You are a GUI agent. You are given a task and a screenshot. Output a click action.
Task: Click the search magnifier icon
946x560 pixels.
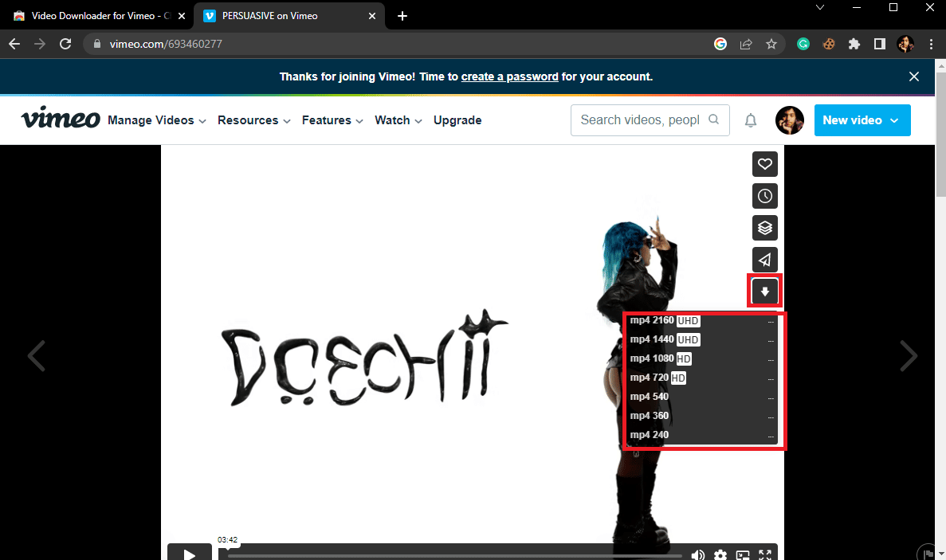click(x=714, y=119)
